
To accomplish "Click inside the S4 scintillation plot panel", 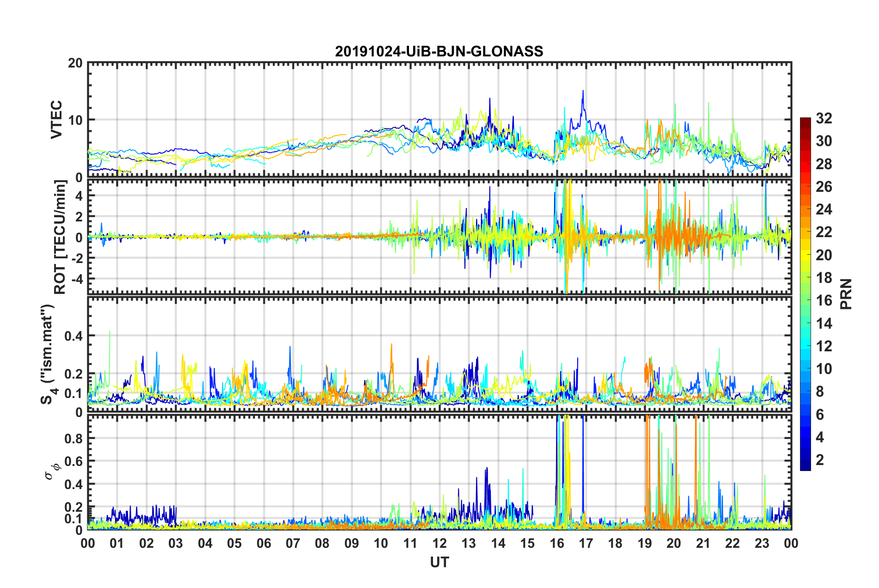I will click(439, 354).
